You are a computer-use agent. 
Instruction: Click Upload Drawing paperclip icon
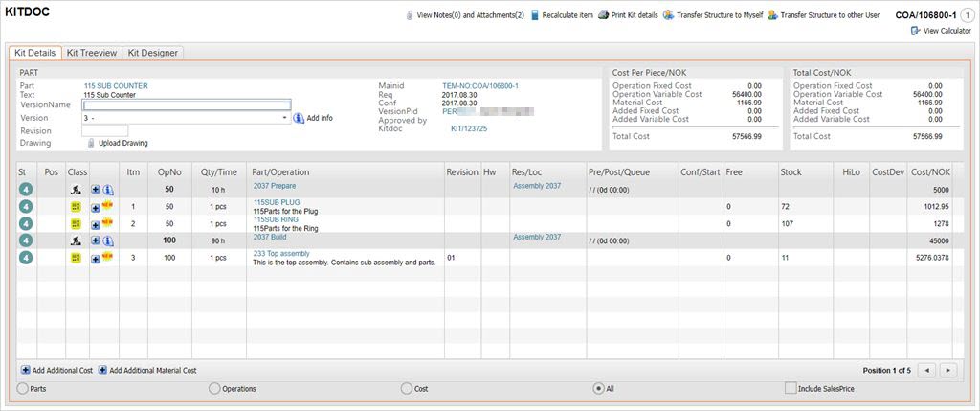coord(91,143)
